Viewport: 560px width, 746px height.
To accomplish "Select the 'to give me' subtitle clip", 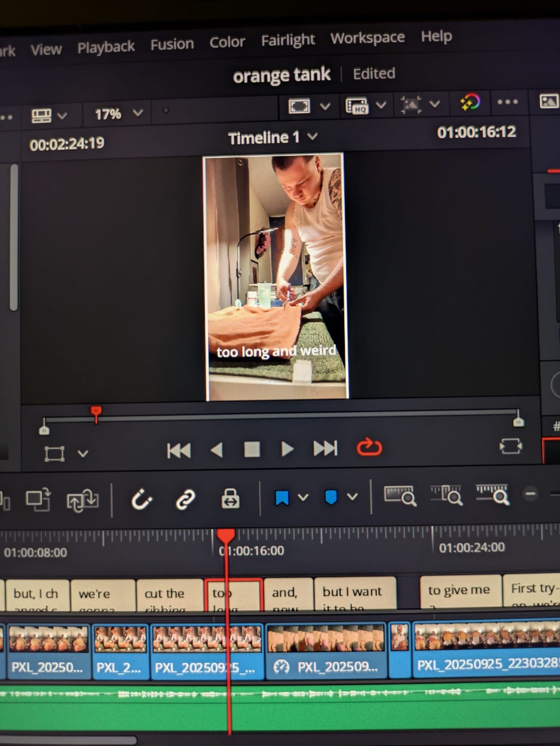I will [x=461, y=591].
